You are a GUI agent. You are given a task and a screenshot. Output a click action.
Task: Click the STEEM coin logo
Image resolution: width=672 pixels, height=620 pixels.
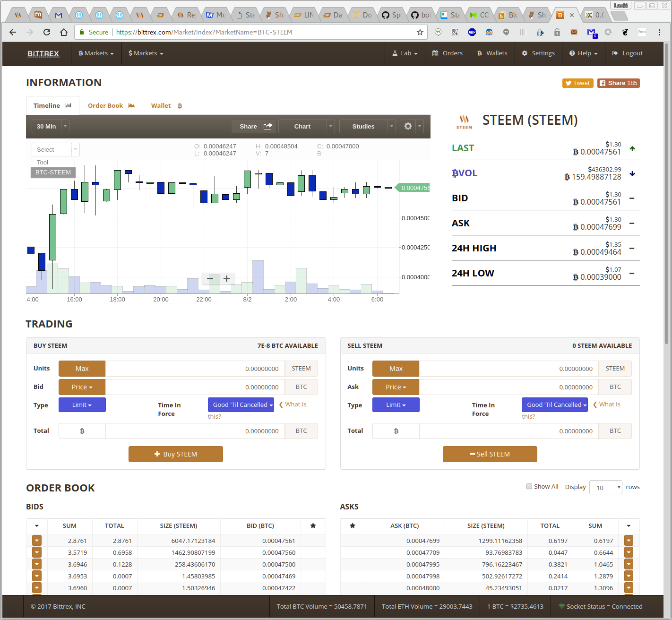point(464,121)
